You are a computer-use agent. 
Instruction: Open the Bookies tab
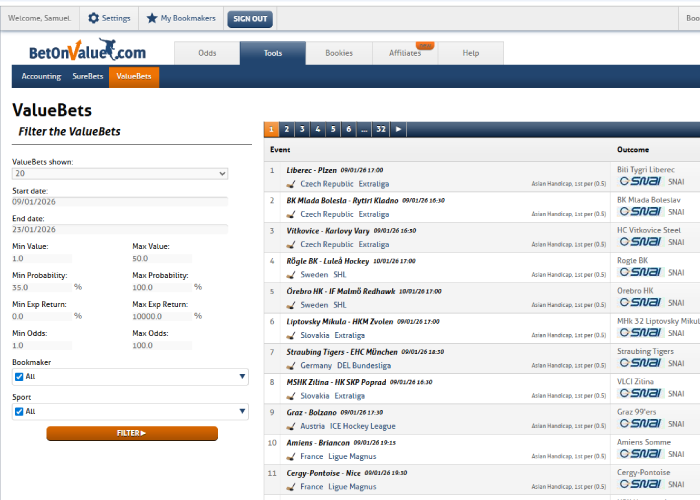(339, 53)
